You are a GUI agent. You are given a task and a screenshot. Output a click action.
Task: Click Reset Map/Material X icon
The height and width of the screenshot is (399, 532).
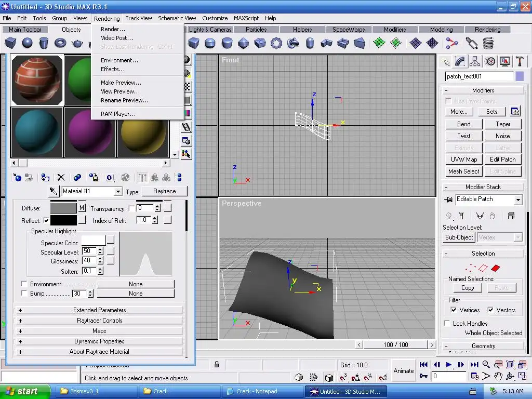(x=61, y=178)
